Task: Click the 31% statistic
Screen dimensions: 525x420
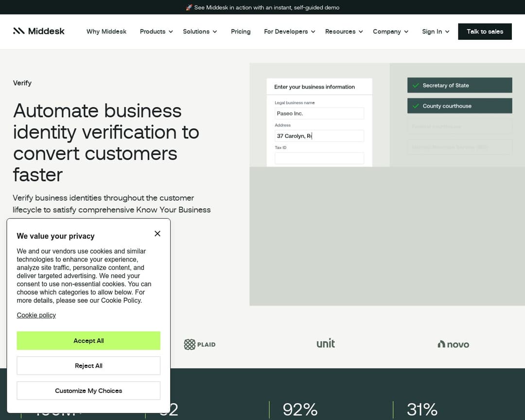Action: pyautogui.click(x=422, y=410)
